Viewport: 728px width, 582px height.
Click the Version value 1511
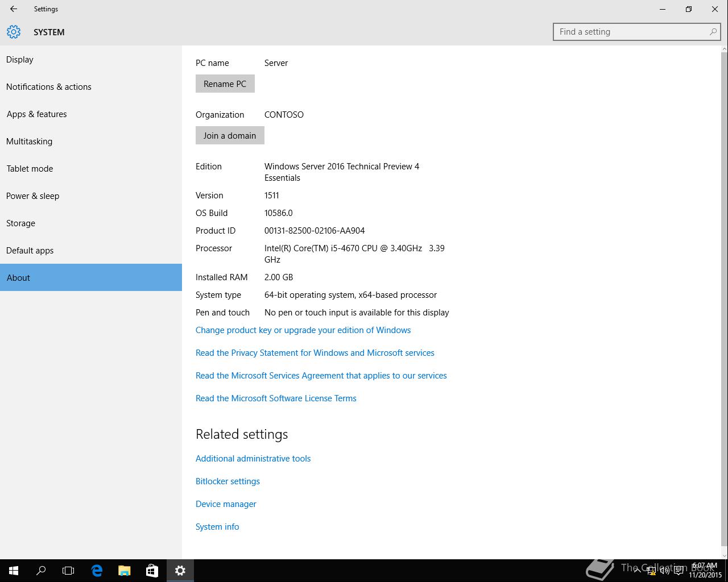(272, 196)
